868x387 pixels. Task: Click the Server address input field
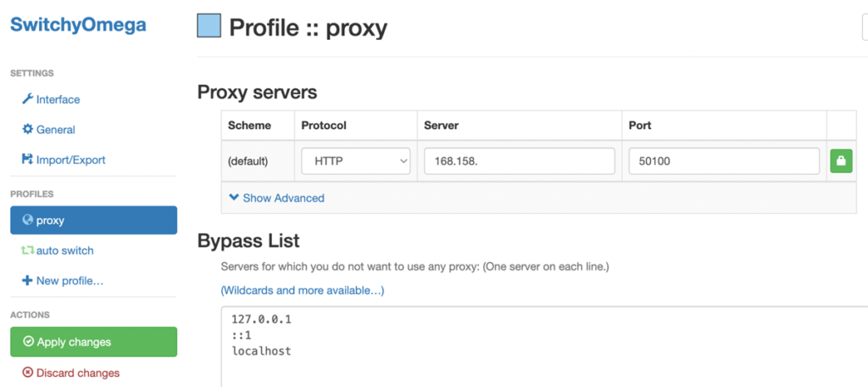pyautogui.click(x=520, y=160)
